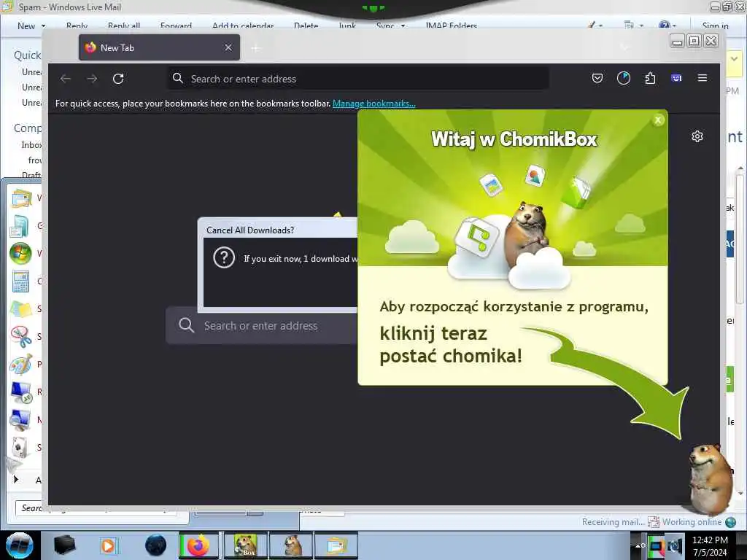
Task: Close the ChomikBox welcome popup
Action: (x=658, y=120)
